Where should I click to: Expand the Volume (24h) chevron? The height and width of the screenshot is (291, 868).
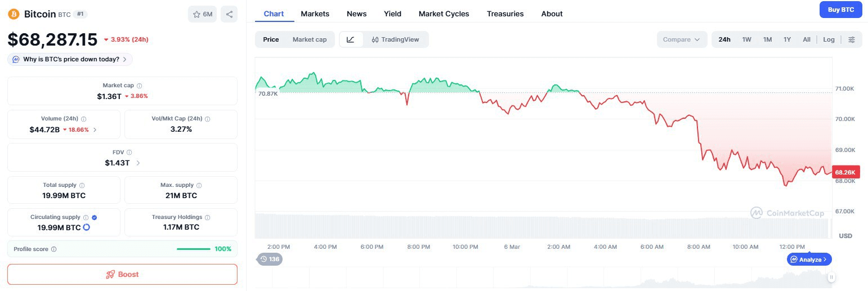tap(95, 129)
